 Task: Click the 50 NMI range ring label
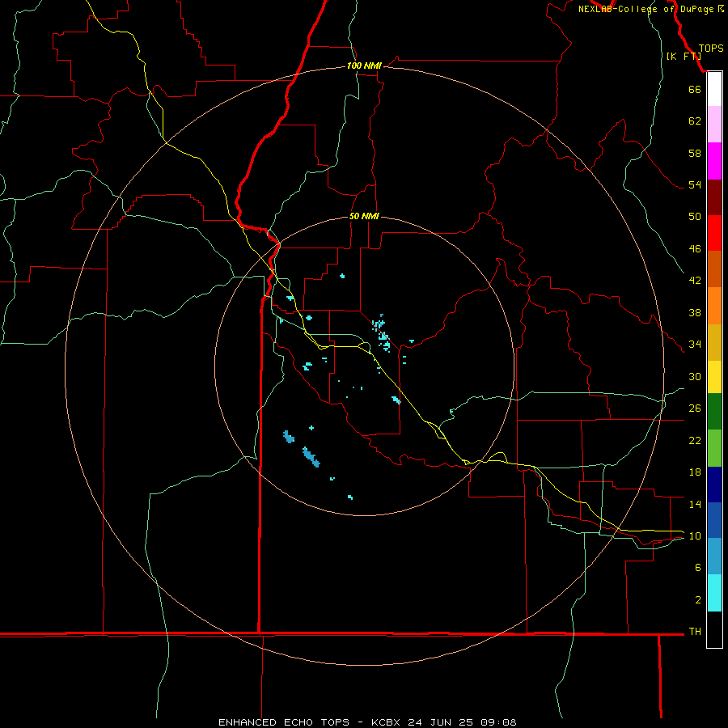pyautogui.click(x=364, y=216)
